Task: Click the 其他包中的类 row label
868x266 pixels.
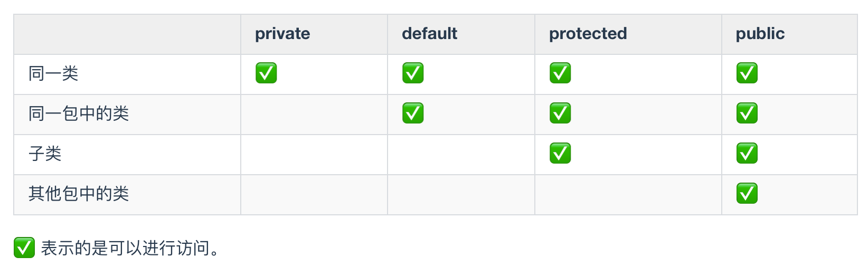Action: coord(79,194)
